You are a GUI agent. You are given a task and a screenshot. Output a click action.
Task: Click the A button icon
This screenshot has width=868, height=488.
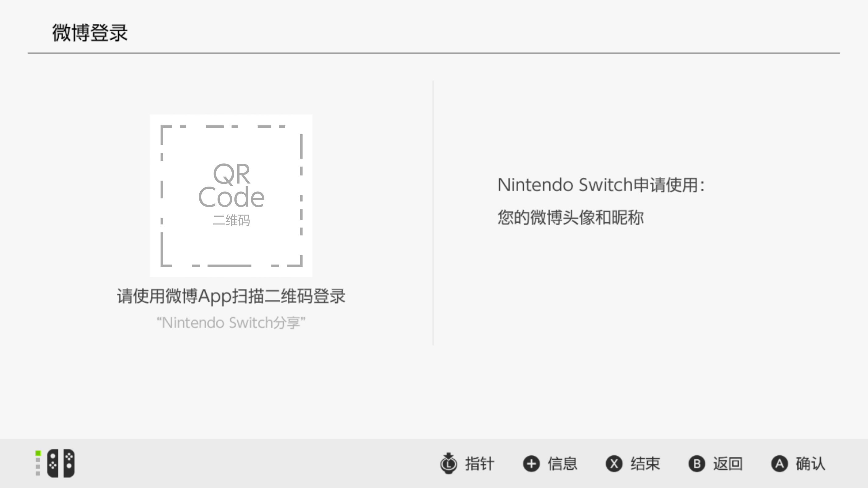[x=779, y=464]
